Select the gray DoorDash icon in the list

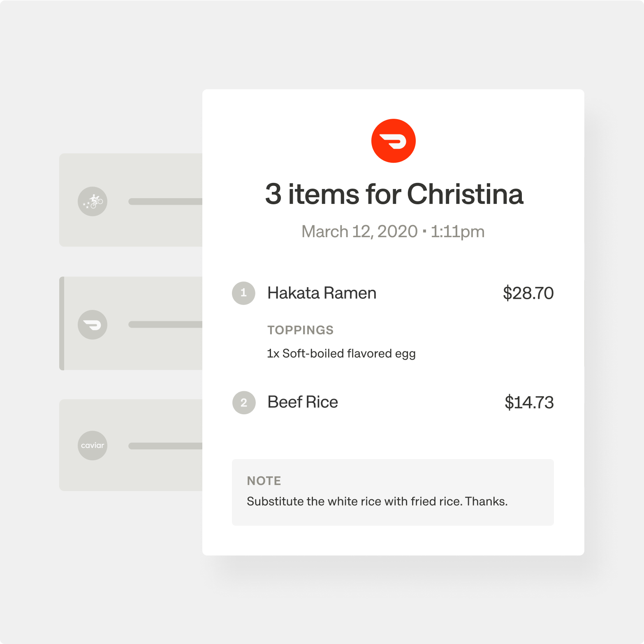93,325
